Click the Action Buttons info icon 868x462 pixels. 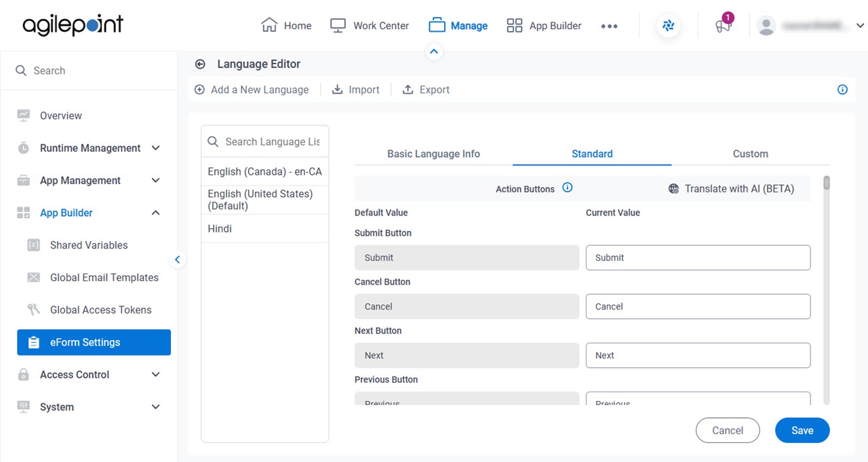568,188
